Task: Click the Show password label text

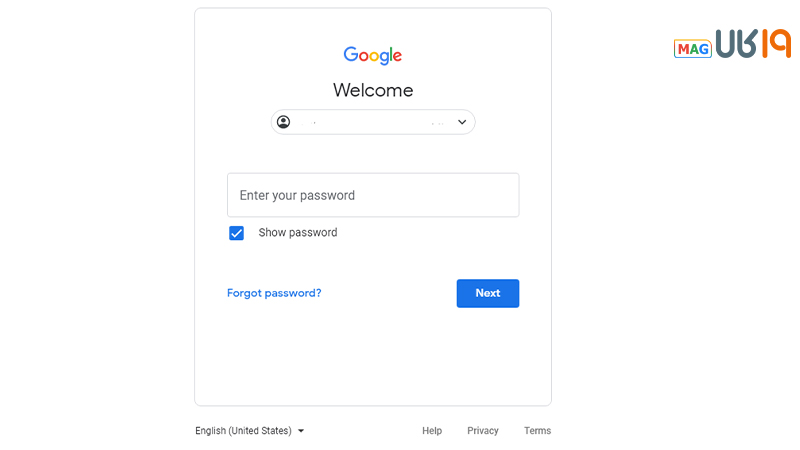Action: (x=298, y=233)
